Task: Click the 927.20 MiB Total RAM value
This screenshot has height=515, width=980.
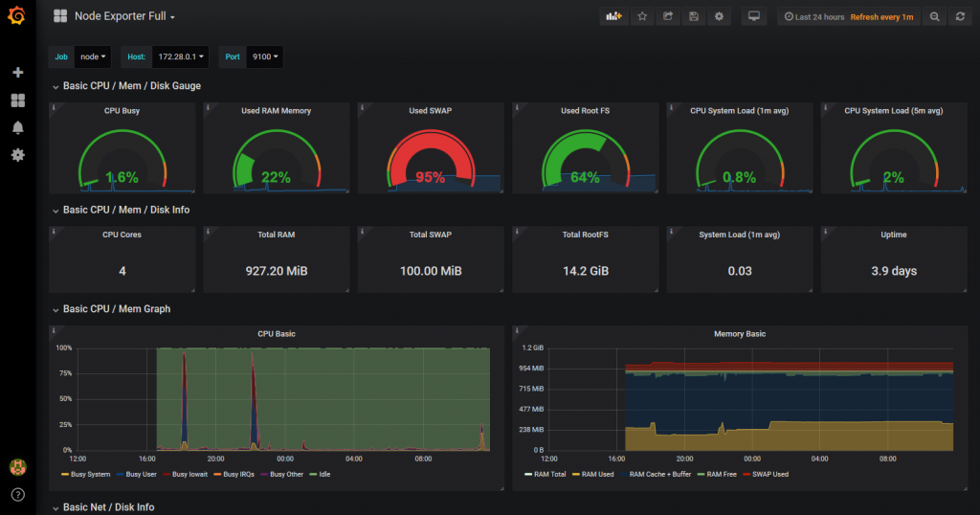Action: [x=277, y=271]
